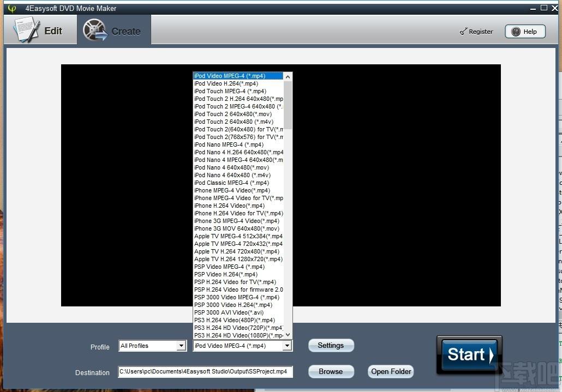Click the Settings button
This screenshot has width=562, height=392.
331,346
